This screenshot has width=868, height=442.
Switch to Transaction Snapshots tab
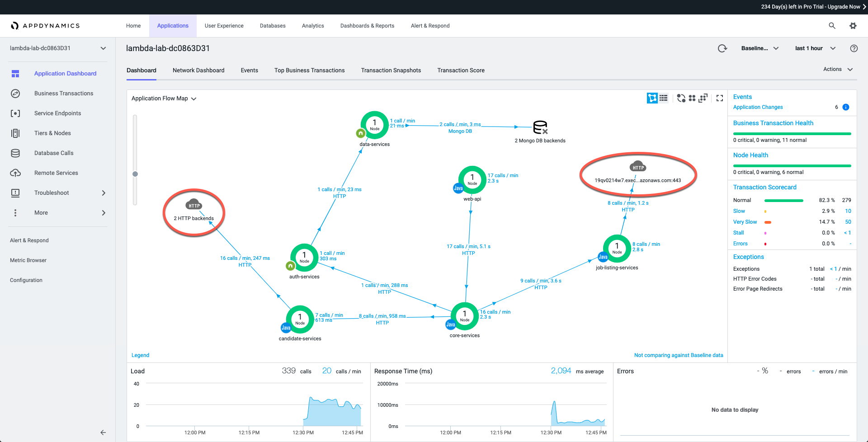tap(391, 71)
